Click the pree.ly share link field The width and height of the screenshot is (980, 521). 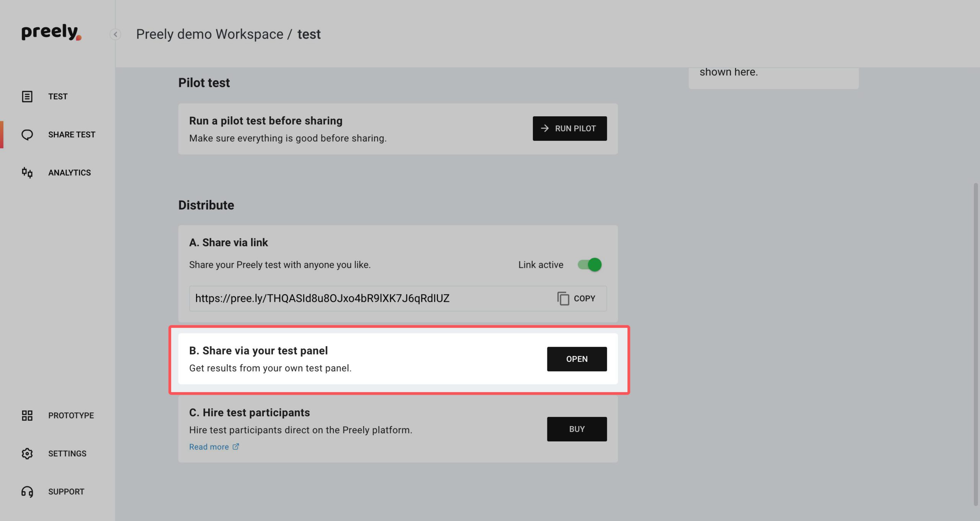point(398,298)
